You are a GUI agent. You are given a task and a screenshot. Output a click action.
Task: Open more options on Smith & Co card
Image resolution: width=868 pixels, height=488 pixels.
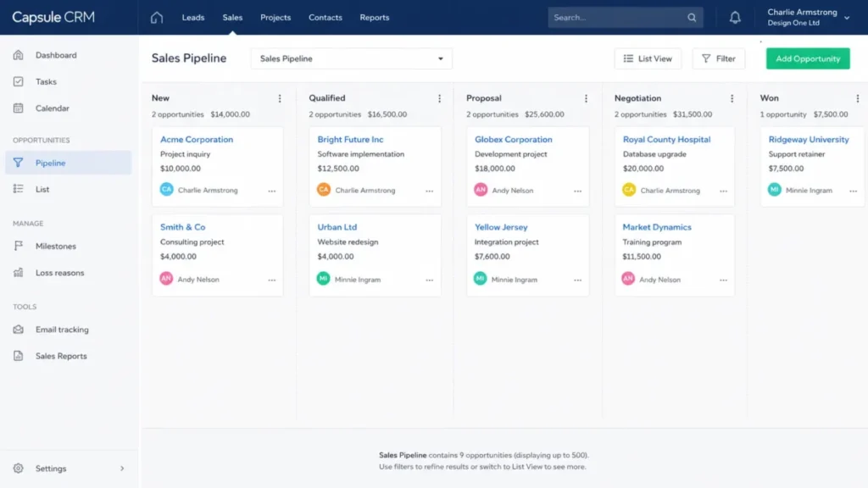click(272, 280)
